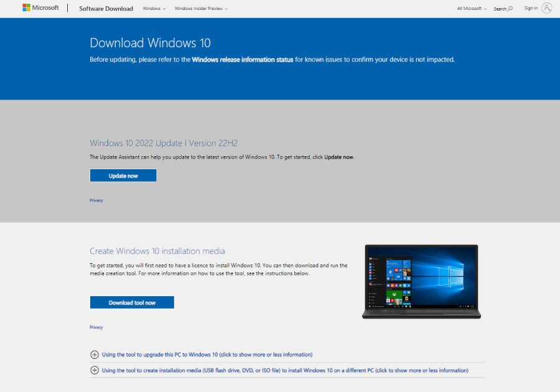The width and height of the screenshot is (560, 392).
Task: Expand the Windows dropdown chevron
Action: 163,9
